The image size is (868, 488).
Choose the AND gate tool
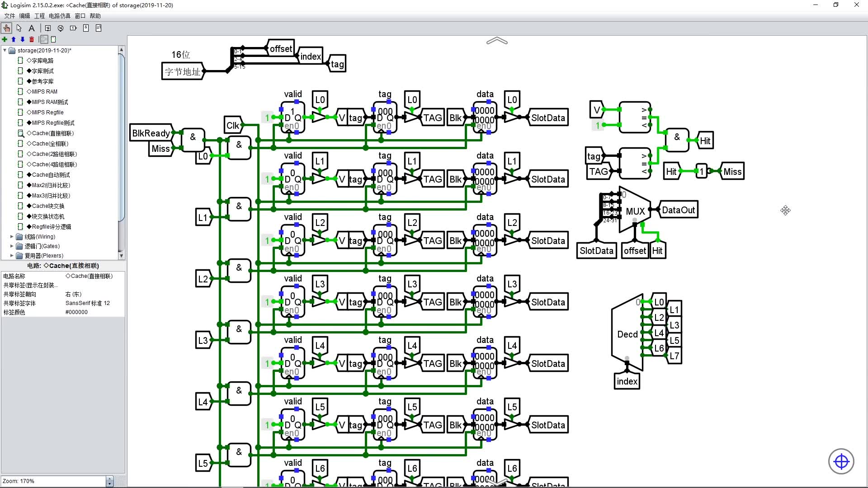coord(86,28)
